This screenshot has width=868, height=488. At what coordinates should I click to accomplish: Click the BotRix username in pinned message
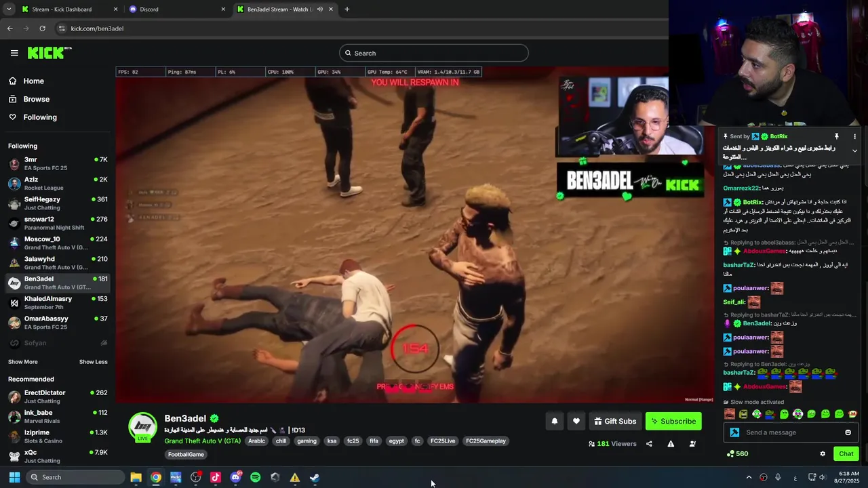[x=778, y=136]
